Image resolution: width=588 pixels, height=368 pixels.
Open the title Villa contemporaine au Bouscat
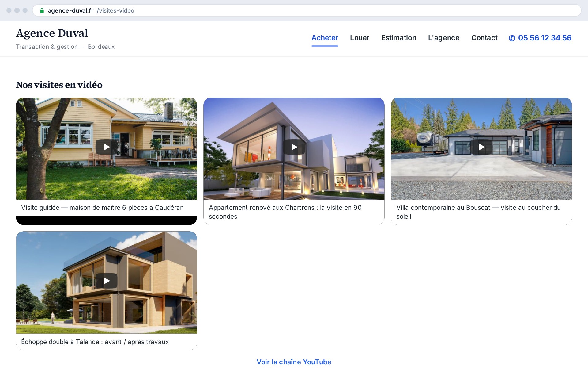[478, 212]
